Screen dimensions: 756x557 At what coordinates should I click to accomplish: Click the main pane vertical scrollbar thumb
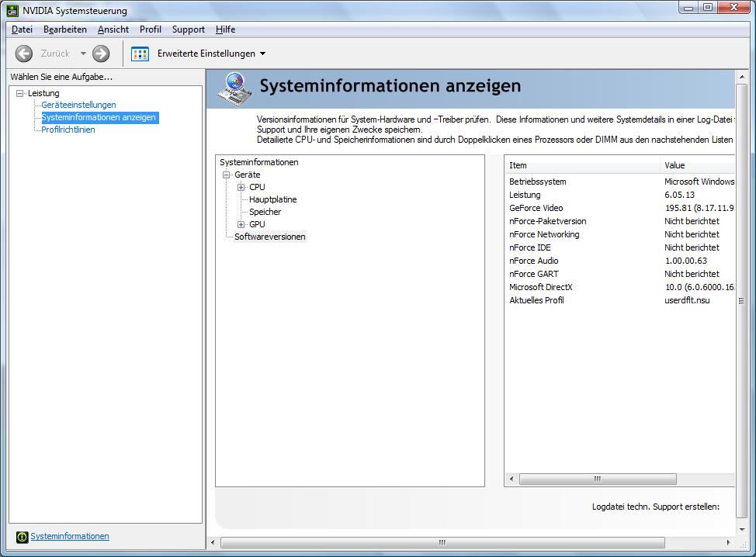(741, 301)
